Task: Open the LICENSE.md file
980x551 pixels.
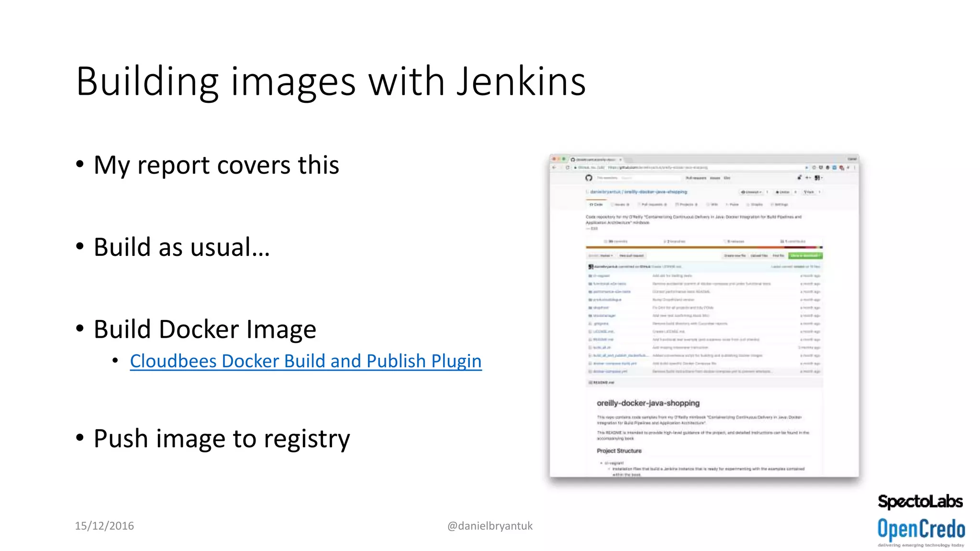Action: click(x=604, y=331)
